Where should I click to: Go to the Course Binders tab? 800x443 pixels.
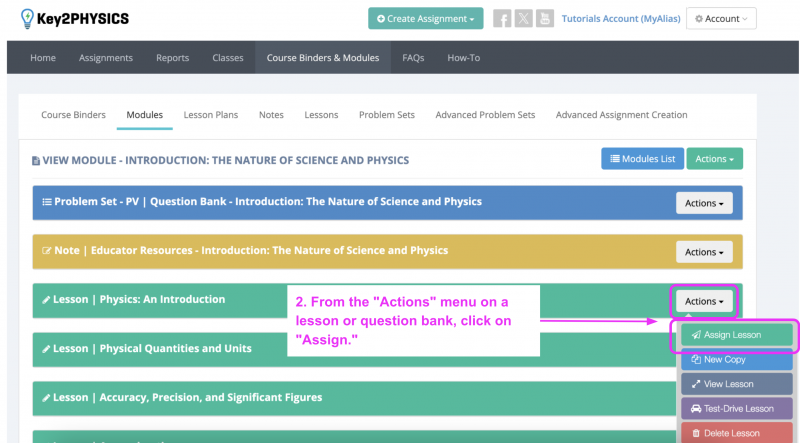[73, 115]
